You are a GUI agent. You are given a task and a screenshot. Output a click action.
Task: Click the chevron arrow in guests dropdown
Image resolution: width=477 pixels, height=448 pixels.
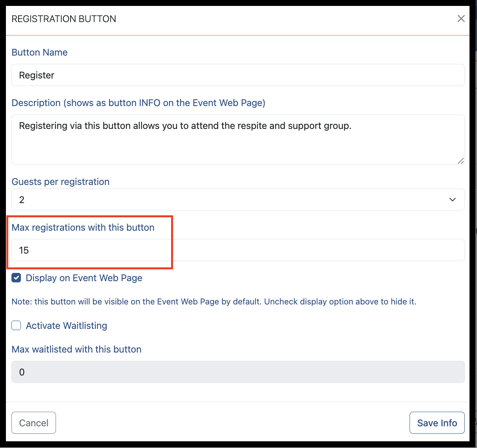point(452,200)
